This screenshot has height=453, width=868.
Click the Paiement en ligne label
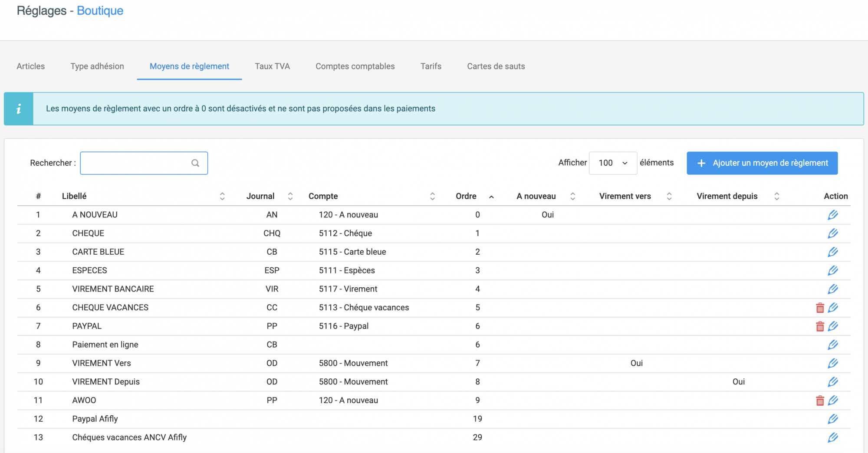point(105,345)
